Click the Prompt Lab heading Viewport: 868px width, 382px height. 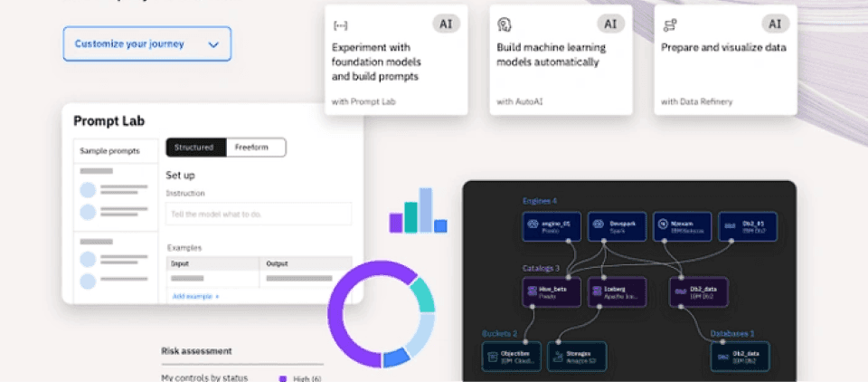(109, 121)
